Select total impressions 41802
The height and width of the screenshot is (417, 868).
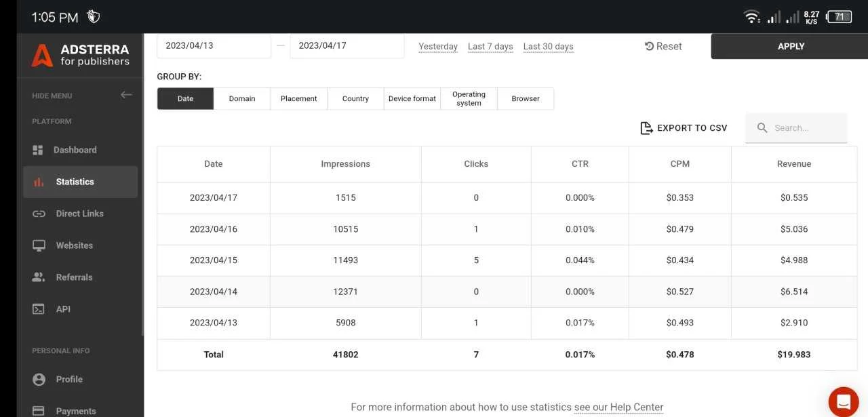tap(346, 355)
